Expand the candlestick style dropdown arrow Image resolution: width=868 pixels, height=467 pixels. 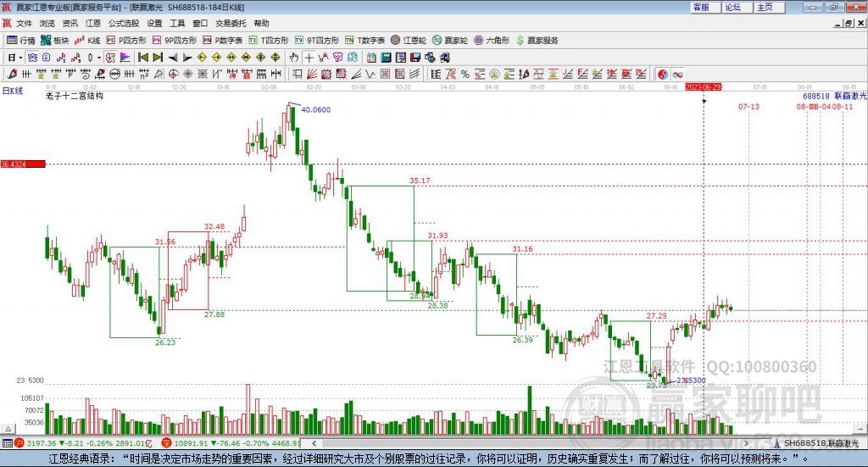99,58
